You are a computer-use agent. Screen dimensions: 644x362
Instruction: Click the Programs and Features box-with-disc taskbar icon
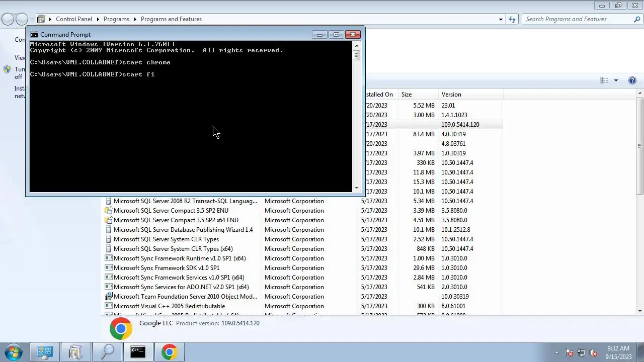point(75,352)
